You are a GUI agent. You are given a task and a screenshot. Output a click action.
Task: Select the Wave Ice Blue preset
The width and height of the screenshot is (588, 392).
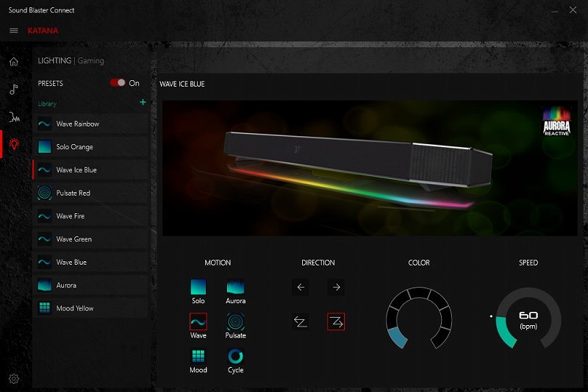90,170
